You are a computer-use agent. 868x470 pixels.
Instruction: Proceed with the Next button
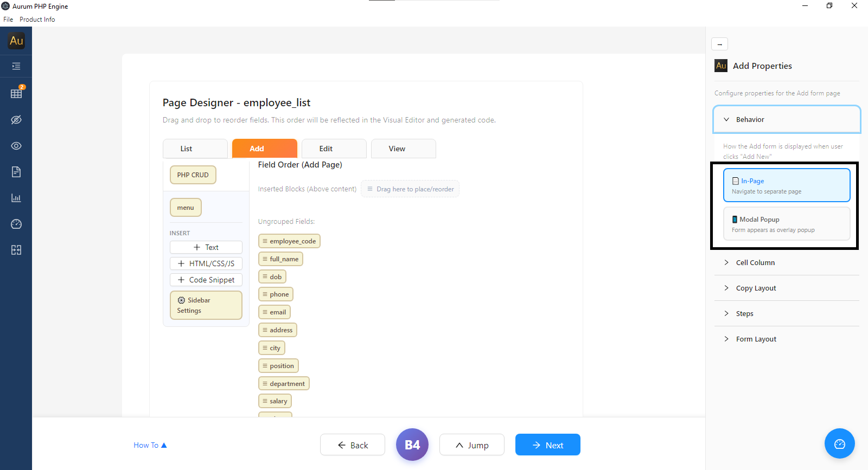click(548, 445)
